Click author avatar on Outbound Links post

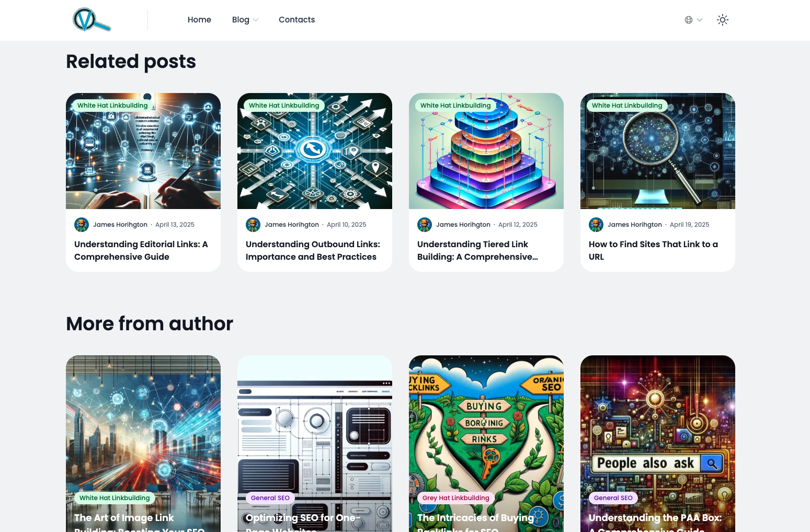[253, 225]
